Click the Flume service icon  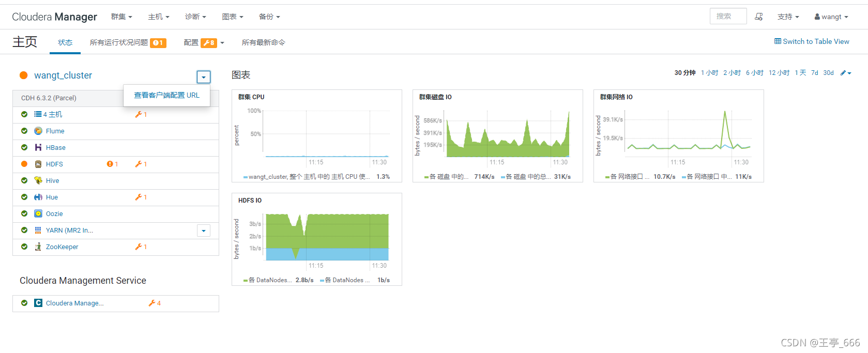point(38,131)
